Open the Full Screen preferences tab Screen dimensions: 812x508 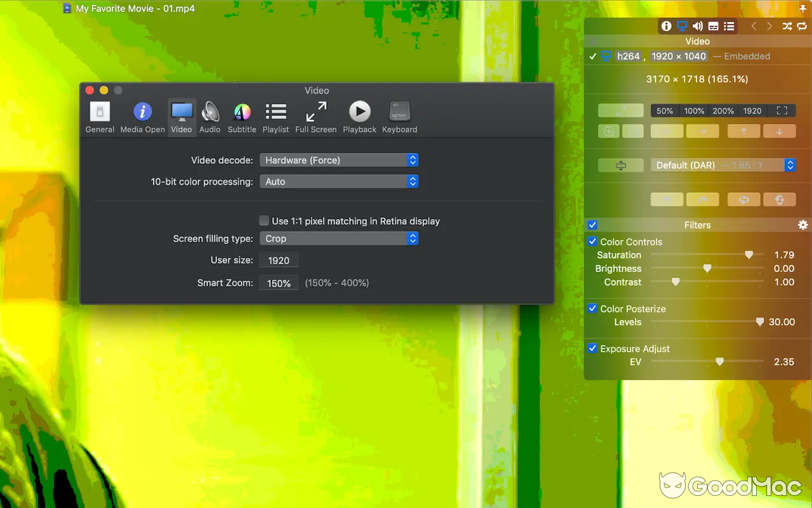(x=316, y=116)
